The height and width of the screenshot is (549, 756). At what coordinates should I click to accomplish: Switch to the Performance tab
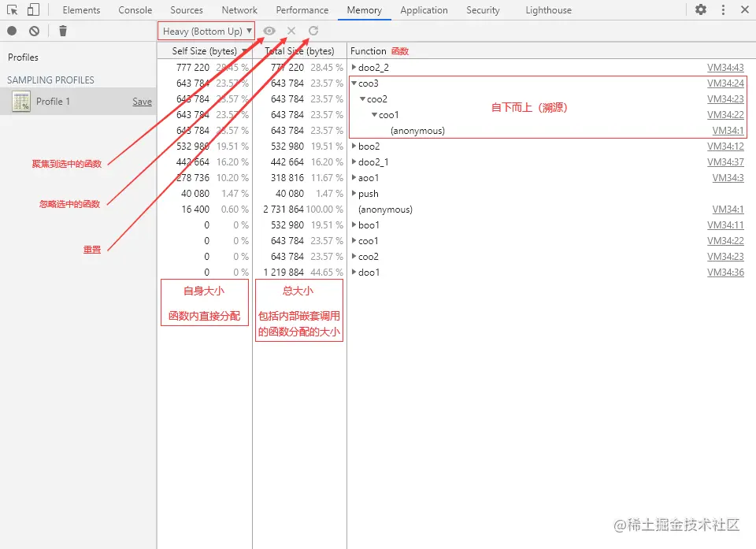[302, 10]
